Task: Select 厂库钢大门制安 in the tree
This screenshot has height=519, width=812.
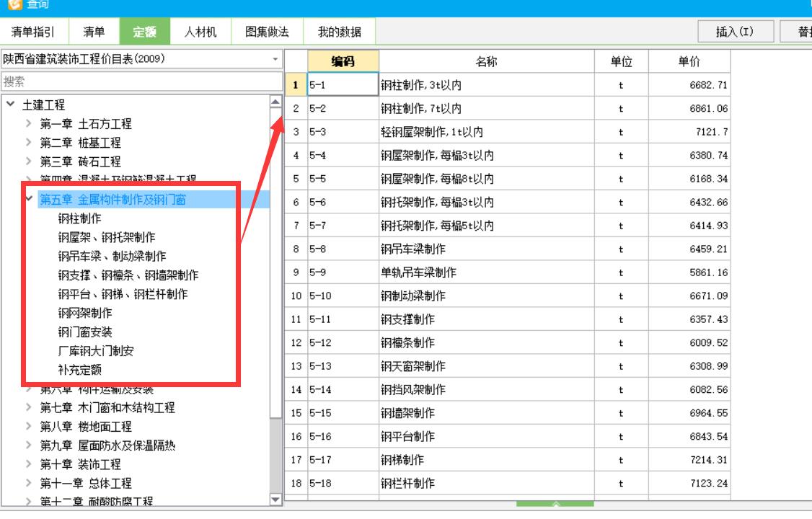Action: tap(96, 351)
